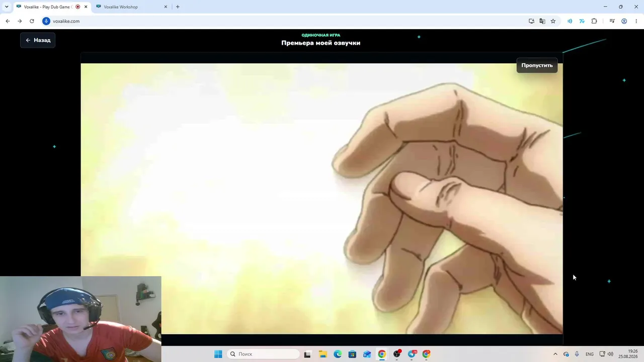This screenshot has width=644, height=362.
Task: Open Telegram from the taskbar
Action: click(x=412, y=354)
